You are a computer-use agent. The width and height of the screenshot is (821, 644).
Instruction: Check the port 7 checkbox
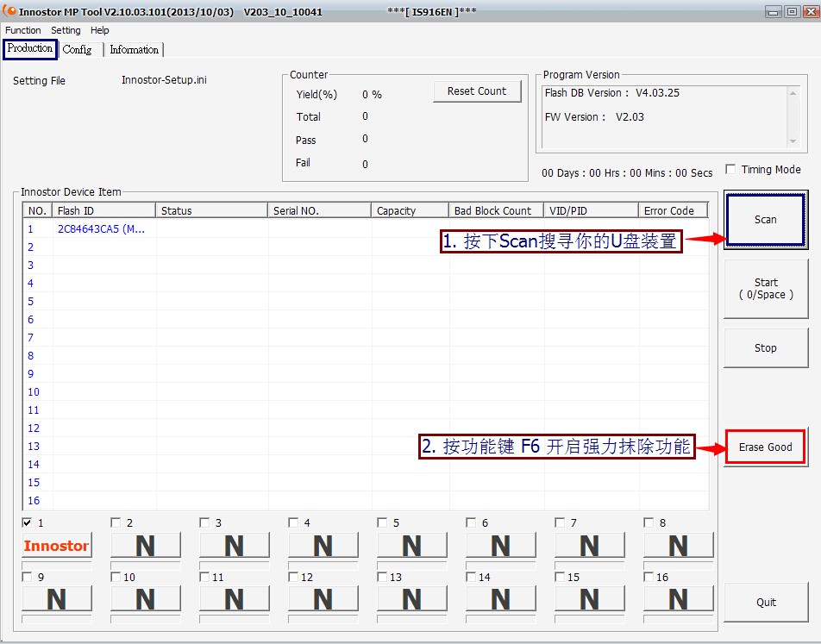[560, 522]
